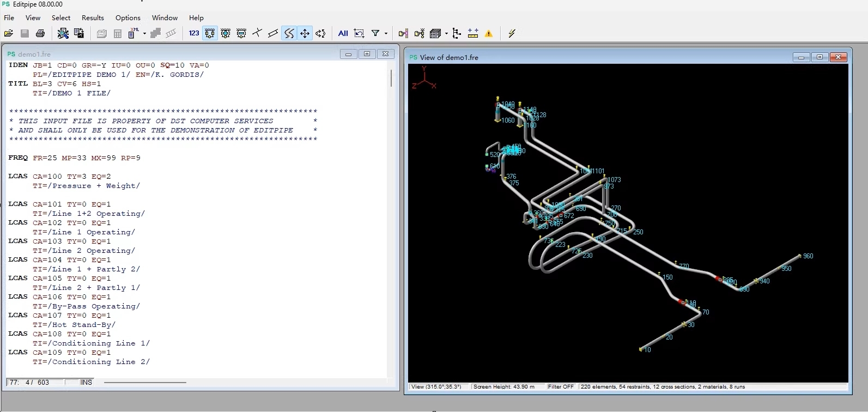Click the parallelogram plane icon
The width and height of the screenshot is (868, 412).
(x=273, y=33)
